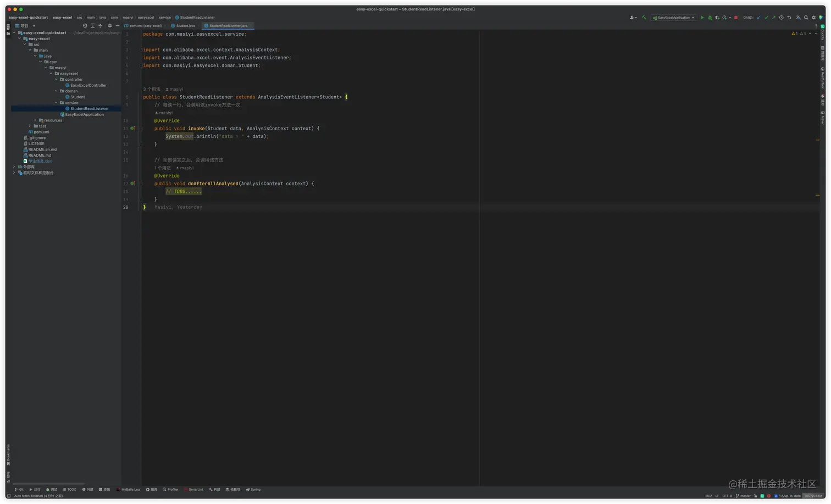Open Git tool window tab
Viewport: 831px width, 504px height.
pyautogui.click(x=19, y=489)
